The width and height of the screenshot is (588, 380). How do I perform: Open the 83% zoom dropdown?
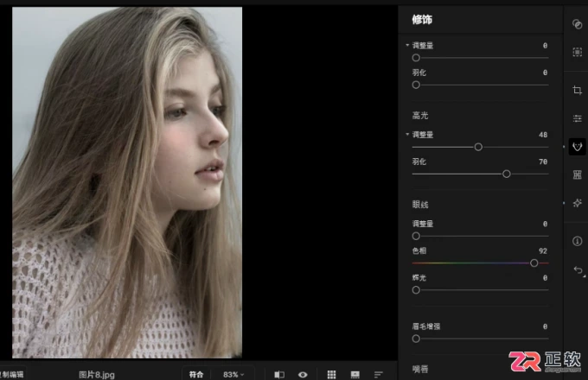pos(233,374)
